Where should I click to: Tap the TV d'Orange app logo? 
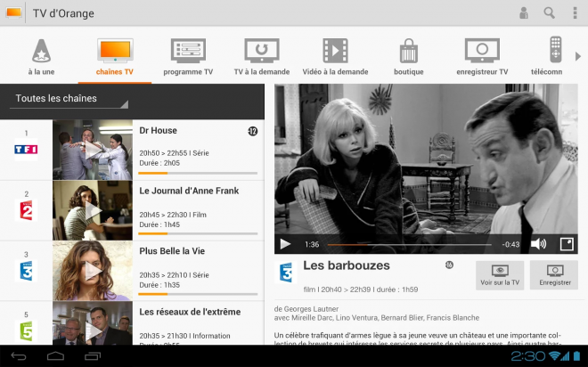[14, 12]
